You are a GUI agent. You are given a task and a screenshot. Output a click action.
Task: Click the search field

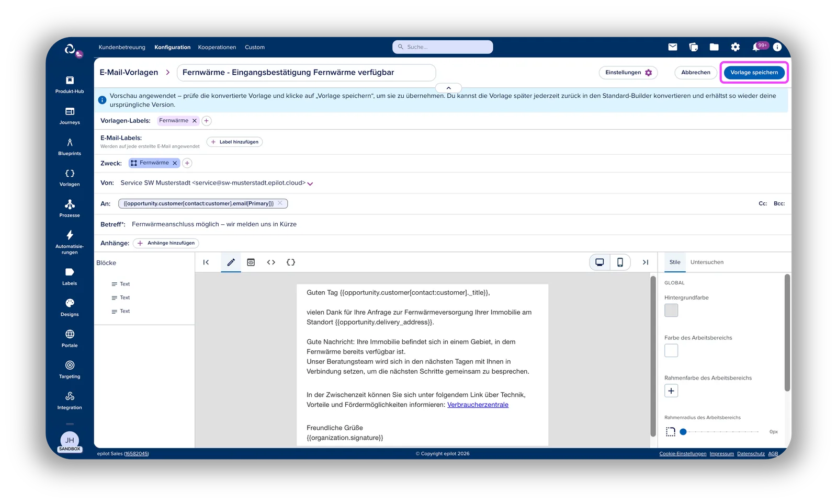click(x=443, y=47)
